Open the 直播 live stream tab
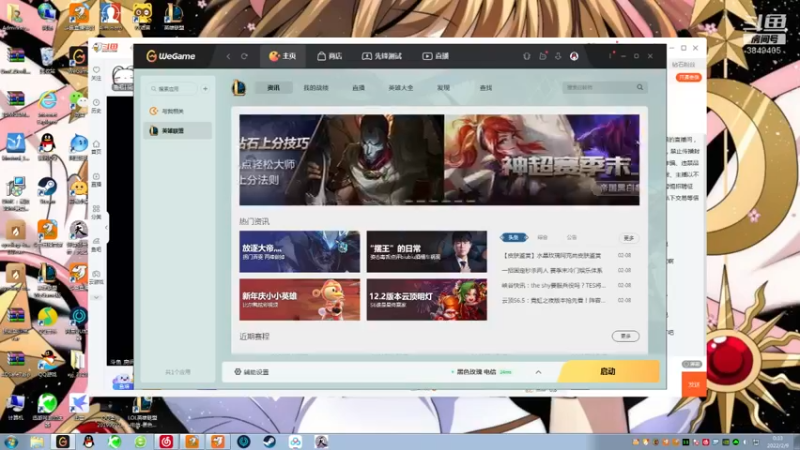 [436, 56]
